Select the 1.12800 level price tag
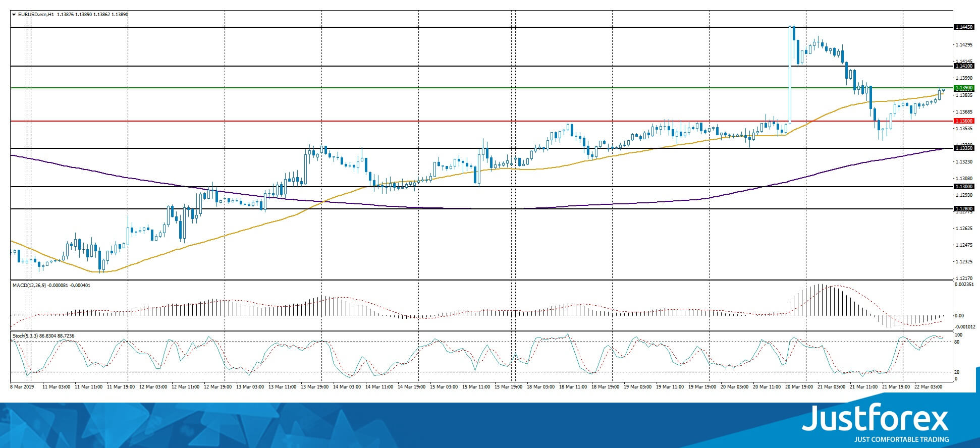This screenshot has height=448, width=980. [x=964, y=209]
